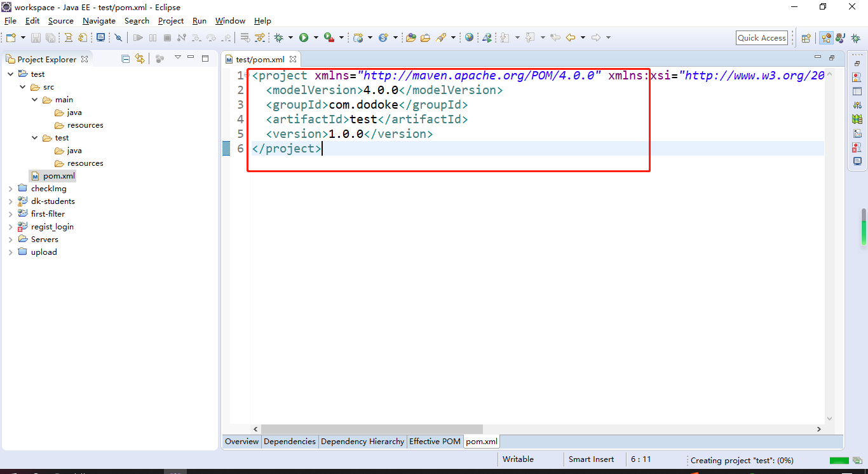Collapse All in Project Explorer
The height and width of the screenshot is (474, 868).
pos(125,58)
